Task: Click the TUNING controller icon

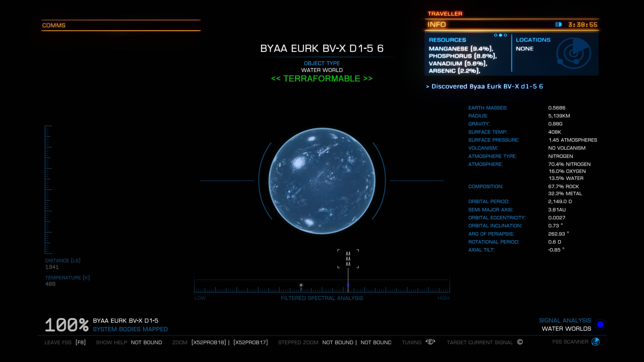Action: coord(431,342)
